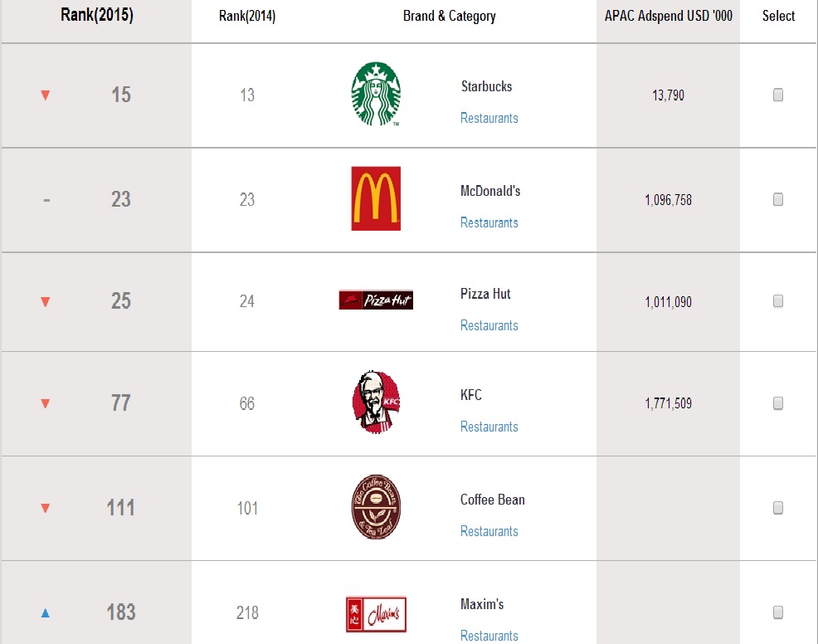
Task: Click the Maxim's logo
Action: point(376,614)
